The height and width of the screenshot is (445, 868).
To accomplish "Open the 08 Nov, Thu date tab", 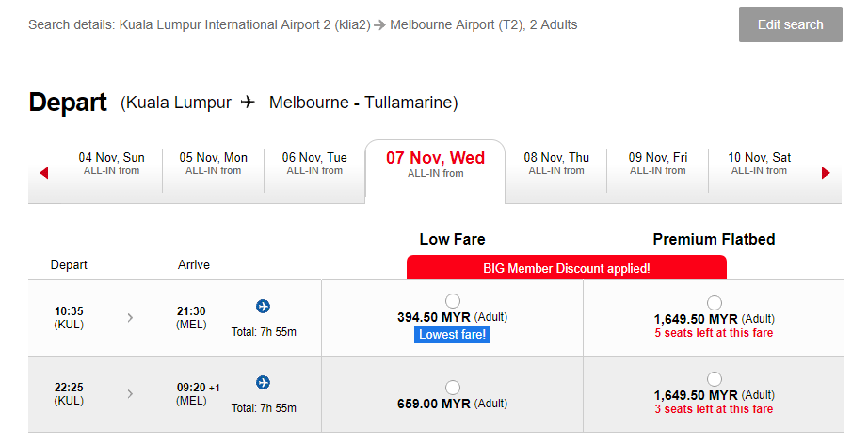I will 556,164.
